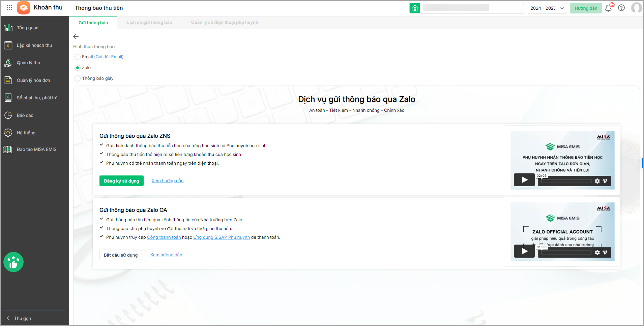The width and height of the screenshot is (644, 326).
Task: Click the Báo cáo pie chart icon
Action: [8, 115]
